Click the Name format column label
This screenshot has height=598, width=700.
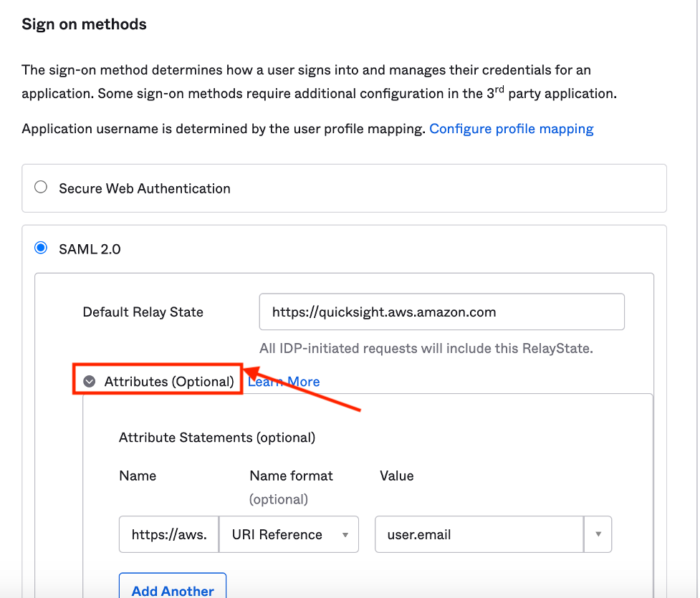click(291, 476)
